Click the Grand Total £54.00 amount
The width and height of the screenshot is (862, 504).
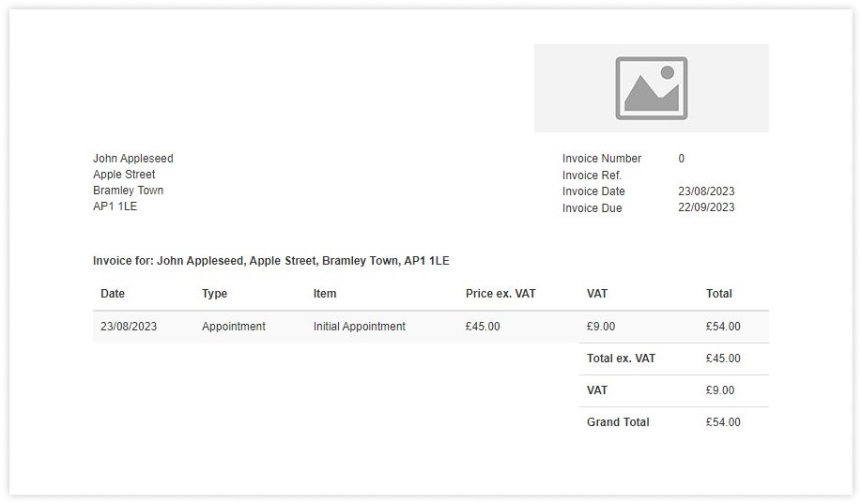click(x=723, y=422)
